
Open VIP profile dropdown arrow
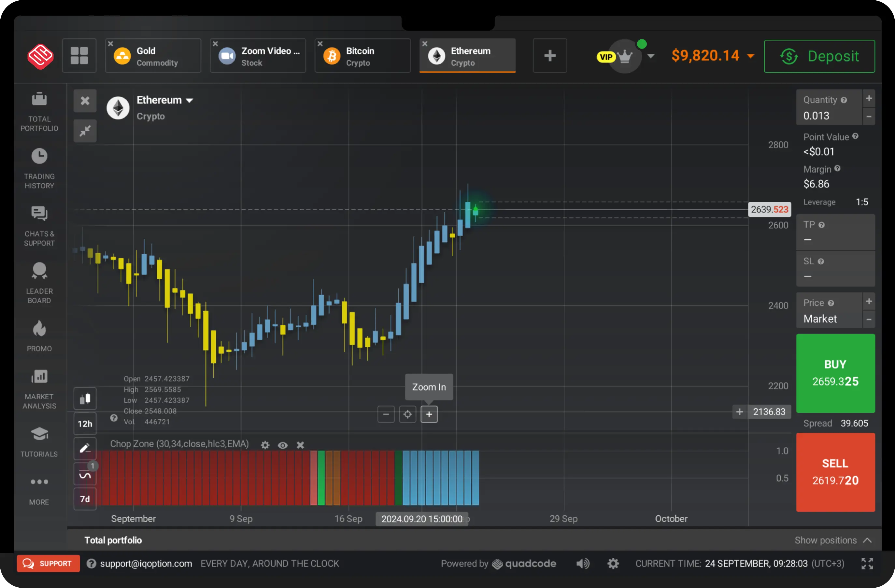click(651, 56)
